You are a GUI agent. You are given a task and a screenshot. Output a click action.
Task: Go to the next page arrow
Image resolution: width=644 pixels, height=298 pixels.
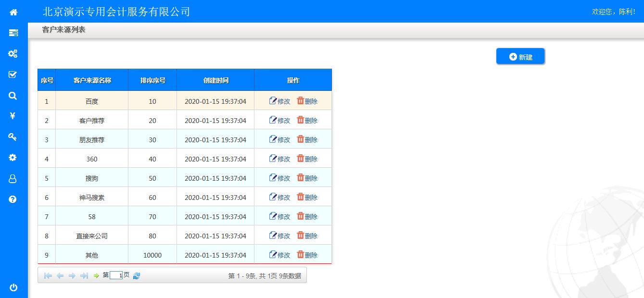point(72,275)
